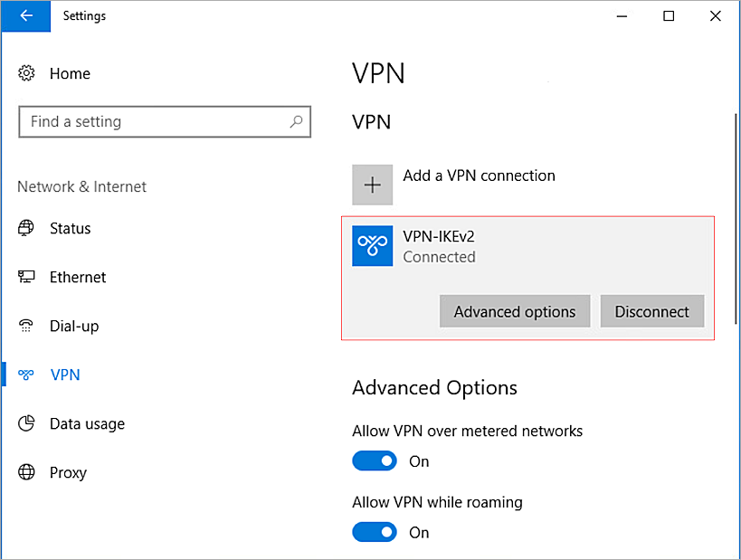Click the plus icon to add VPN connection
This screenshot has height=560, width=741.
point(372,185)
